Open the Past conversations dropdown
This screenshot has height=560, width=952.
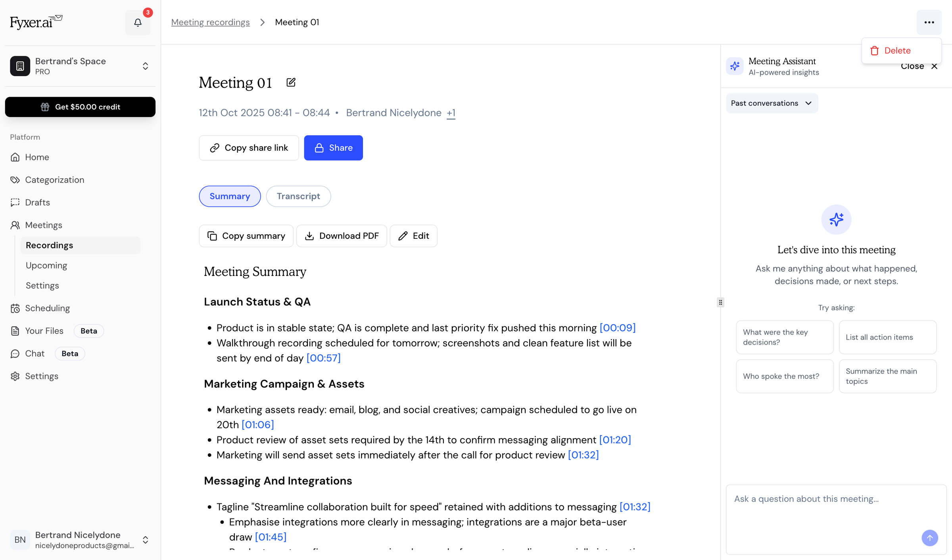tap(772, 103)
